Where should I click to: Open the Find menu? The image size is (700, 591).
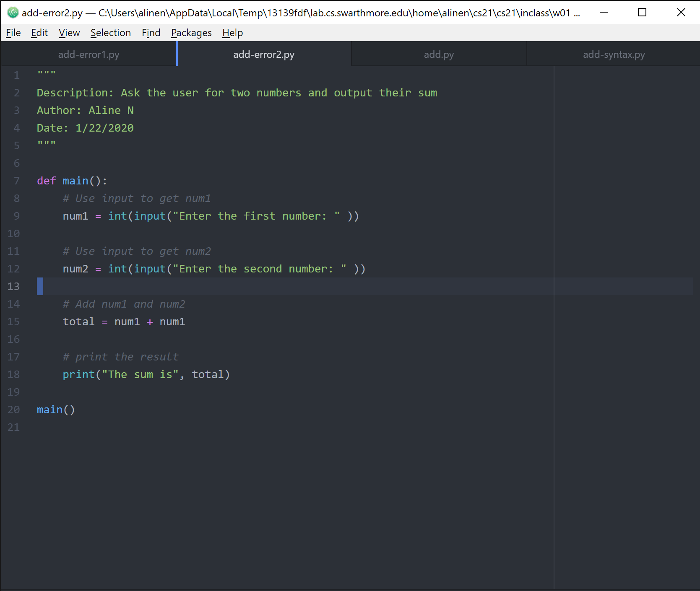click(151, 33)
